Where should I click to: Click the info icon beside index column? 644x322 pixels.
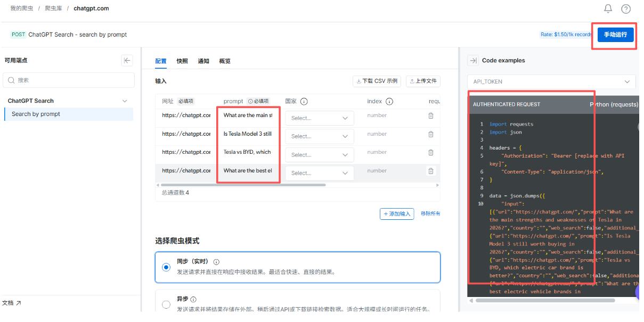pyautogui.click(x=389, y=101)
